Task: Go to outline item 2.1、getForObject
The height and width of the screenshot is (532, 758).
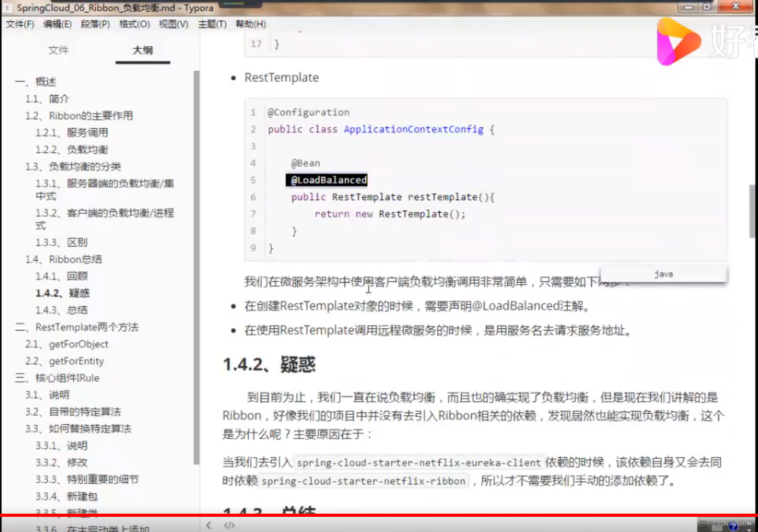Action: (x=67, y=344)
